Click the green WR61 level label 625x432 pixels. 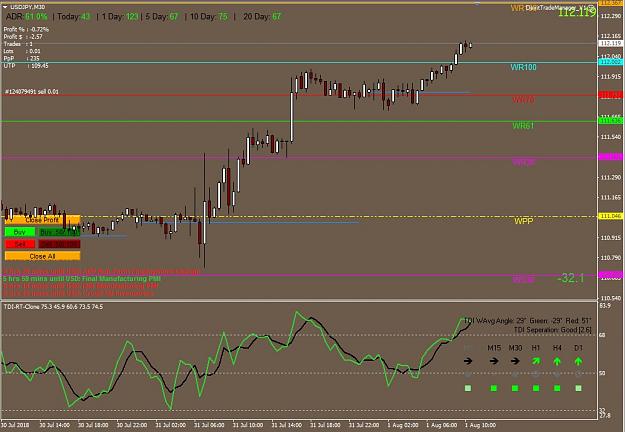point(523,126)
